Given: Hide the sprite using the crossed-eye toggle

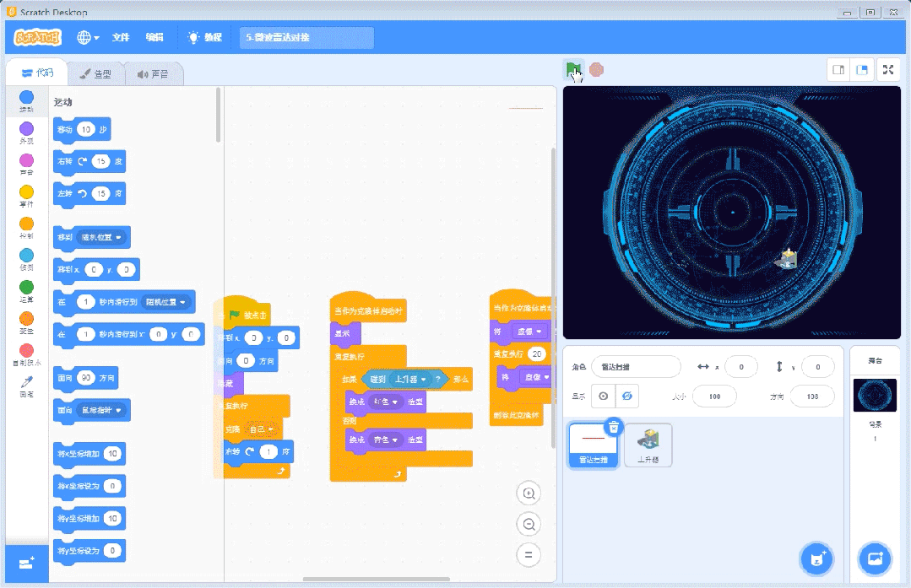Looking at the screenshot, I should (627, 396).
